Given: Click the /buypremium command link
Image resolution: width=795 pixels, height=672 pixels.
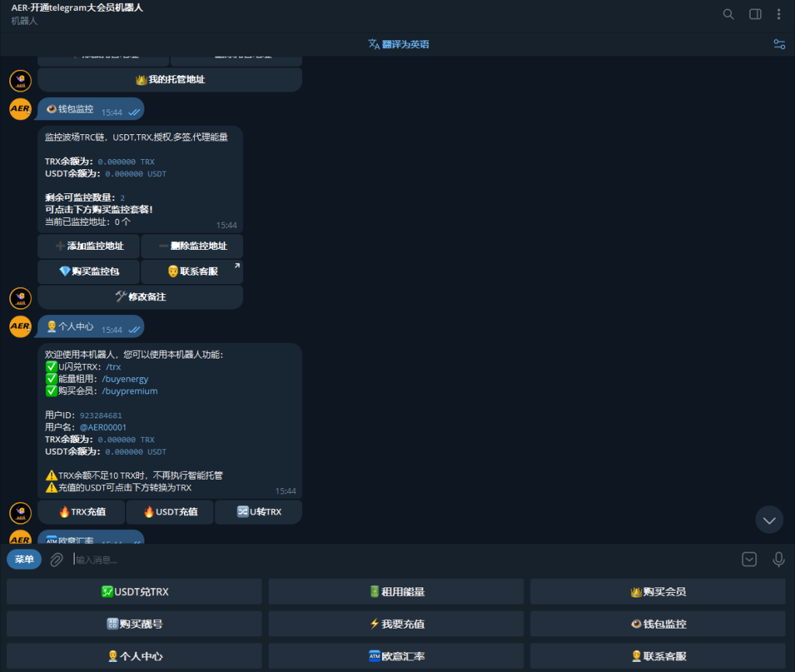Looking at the screenshot, I should (x=129, y=390).
